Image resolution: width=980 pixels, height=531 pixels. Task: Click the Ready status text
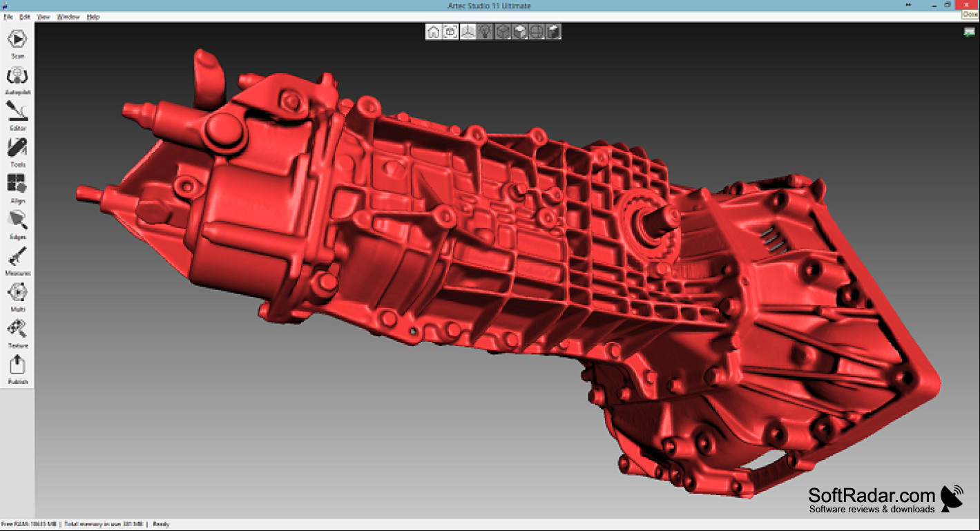coord(161,524)
